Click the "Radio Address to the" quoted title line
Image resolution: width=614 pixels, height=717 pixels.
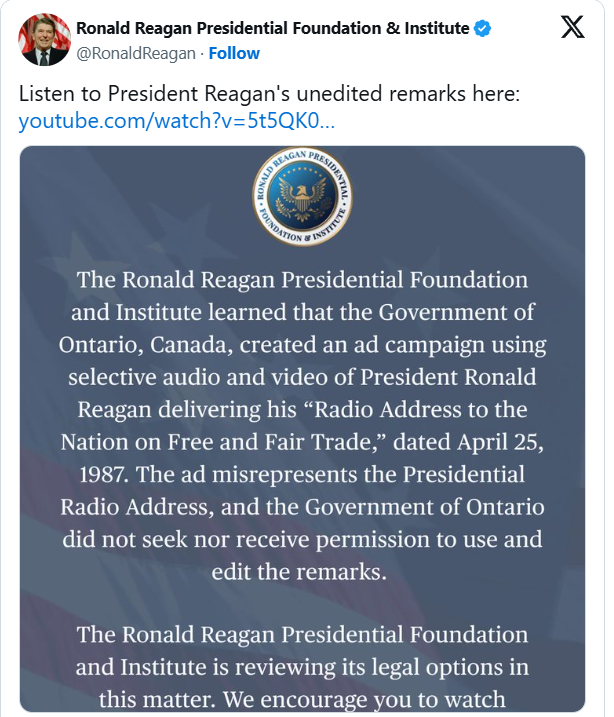(x=301, y=409)
